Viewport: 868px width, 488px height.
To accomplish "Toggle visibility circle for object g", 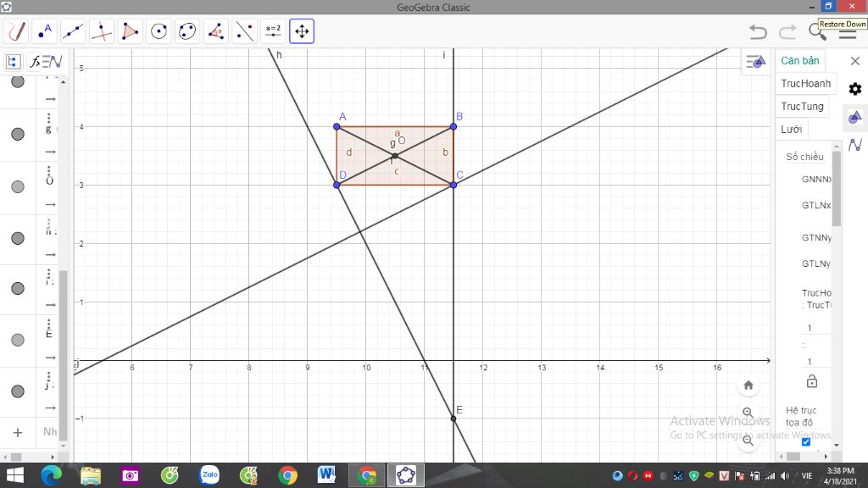I will coord(18,134).
